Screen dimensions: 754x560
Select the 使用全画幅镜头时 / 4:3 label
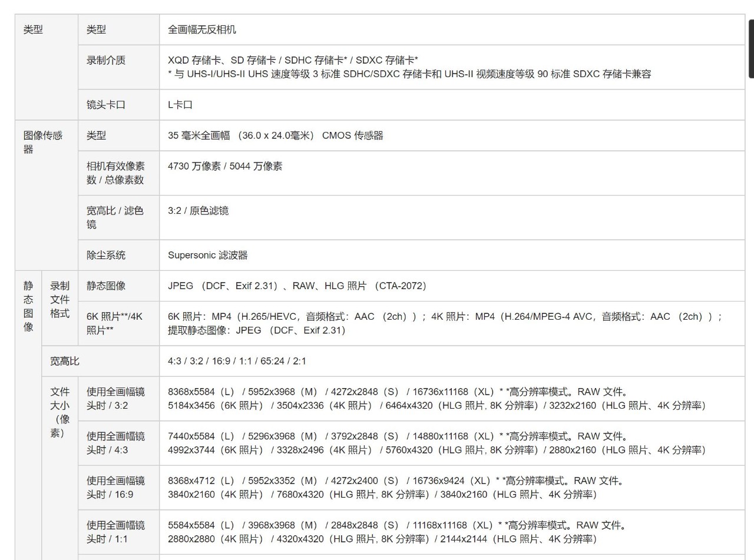pos(115,443)
